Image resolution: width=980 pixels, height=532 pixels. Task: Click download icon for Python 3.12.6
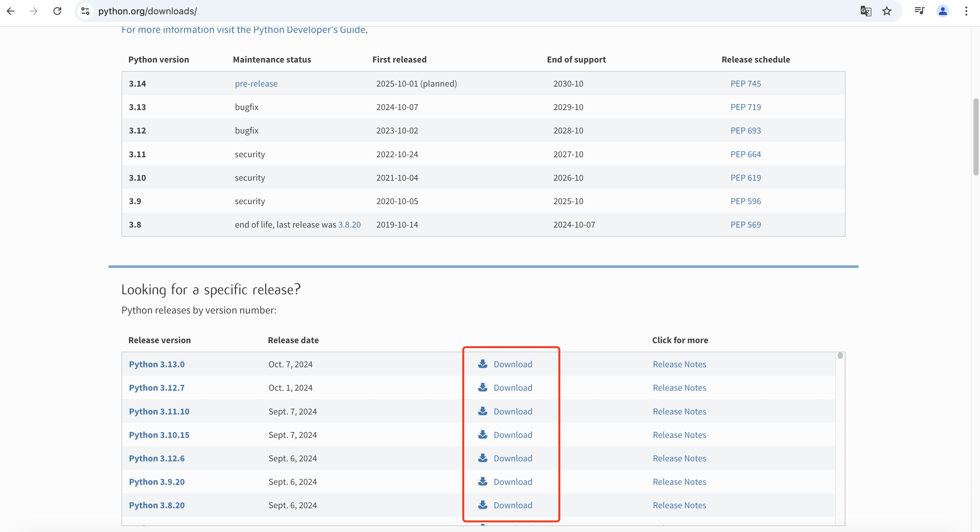click(x=483, y=458)
